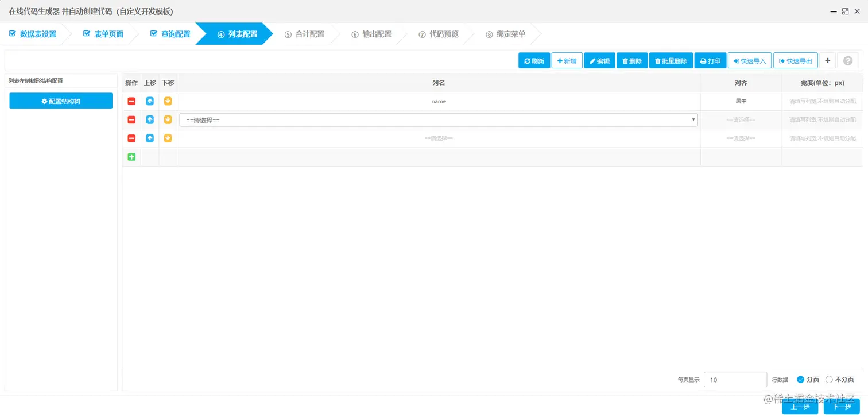Image resolution: width=868 pixels, height=417 pixels.
Task: Click the 快速导出 quick export button
Action: [795, 60]
